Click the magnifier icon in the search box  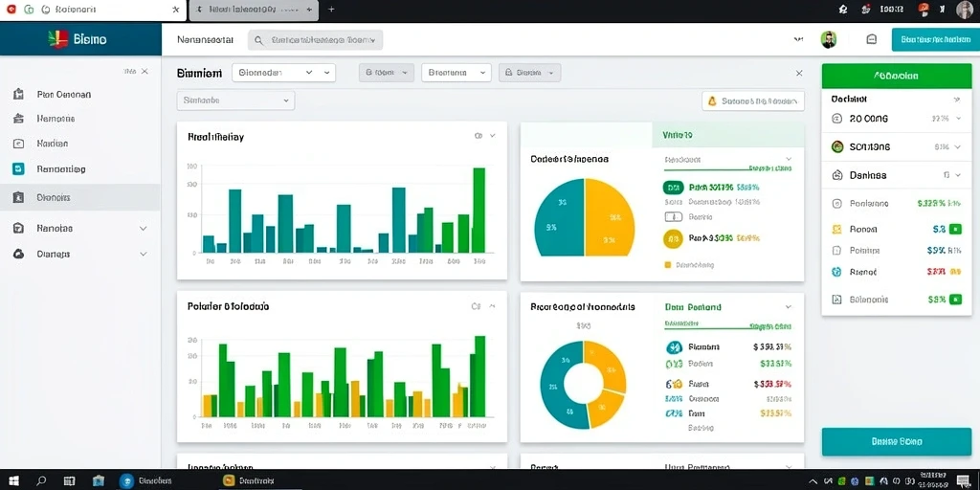[258, 40]
